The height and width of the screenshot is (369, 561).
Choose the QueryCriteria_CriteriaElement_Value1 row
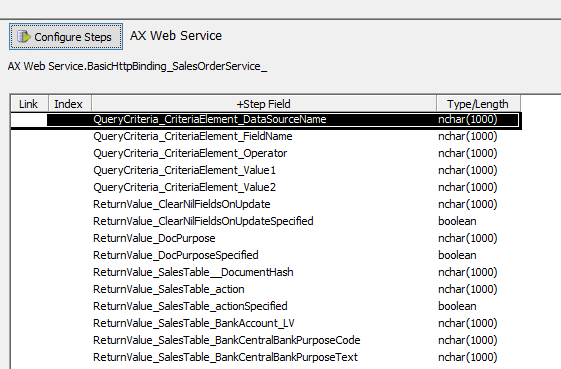[266, 170]
